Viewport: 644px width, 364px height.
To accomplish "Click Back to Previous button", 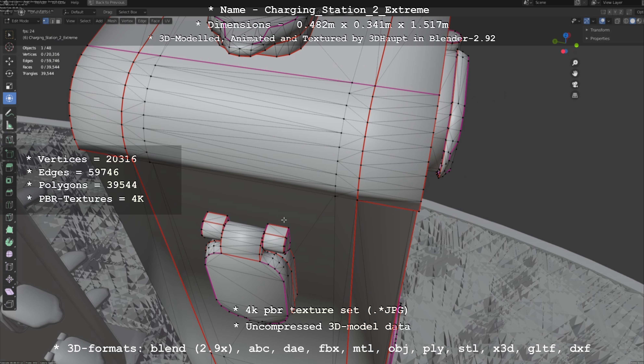I will (x=107, y=2).
